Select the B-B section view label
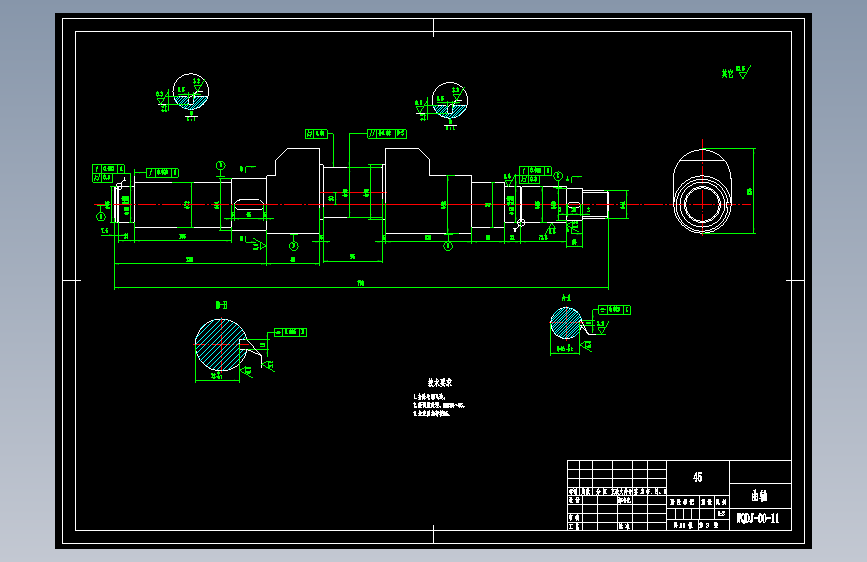 click(221, 305)
